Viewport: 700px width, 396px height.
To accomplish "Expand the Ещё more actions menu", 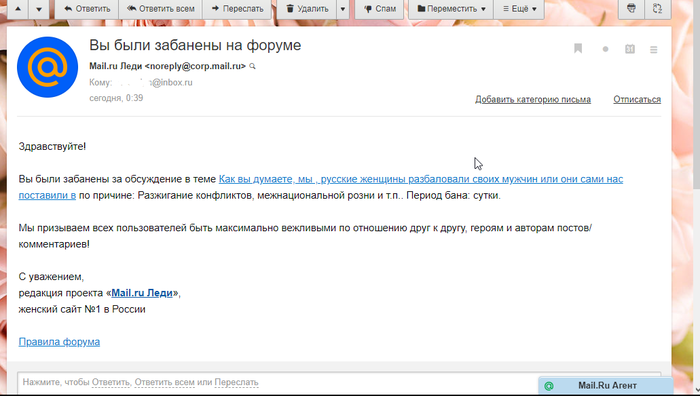I will tap(519, 9).
